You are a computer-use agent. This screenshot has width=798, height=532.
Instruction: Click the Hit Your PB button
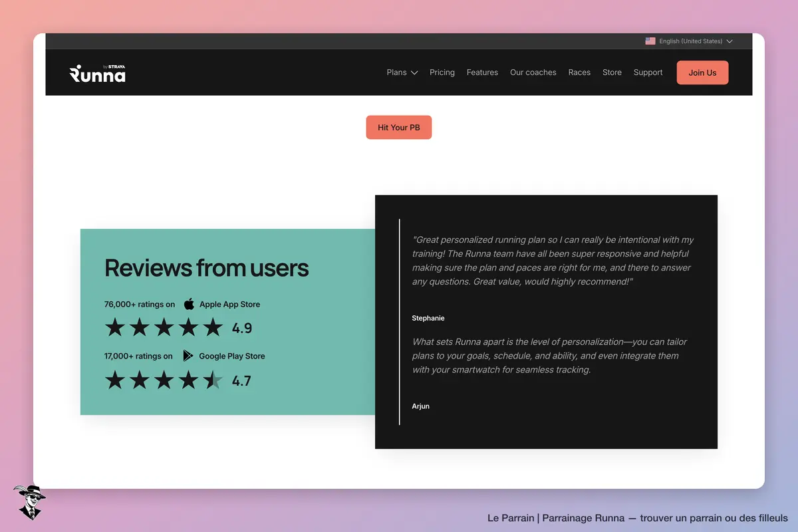[399, 127]
